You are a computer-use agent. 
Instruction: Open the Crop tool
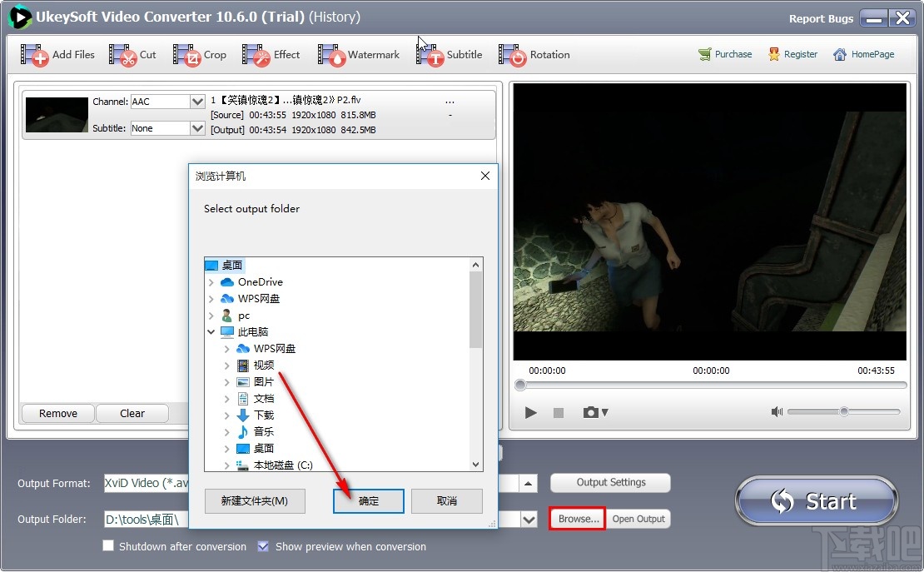click(x=200, y=55)
